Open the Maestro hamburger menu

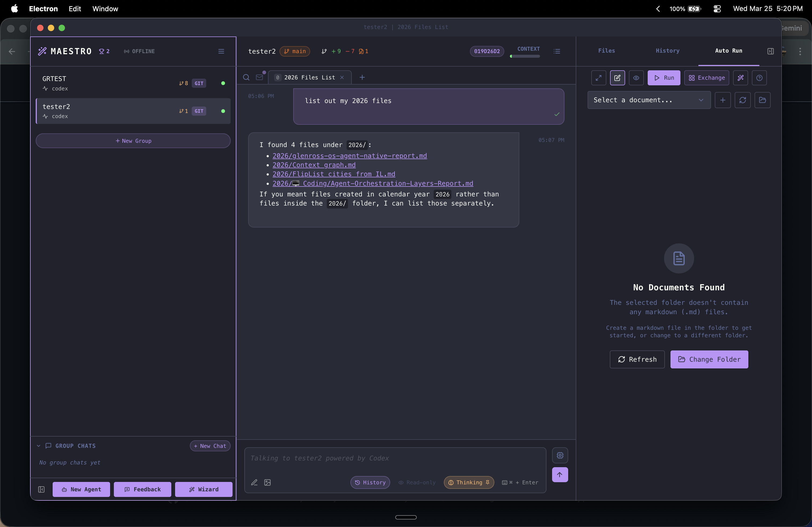[221, 51]
